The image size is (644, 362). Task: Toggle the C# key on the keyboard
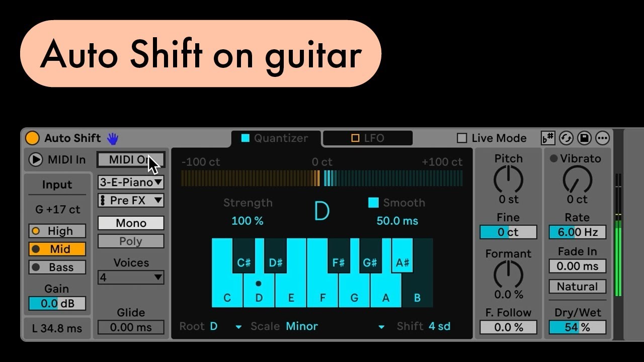point(244,255)
